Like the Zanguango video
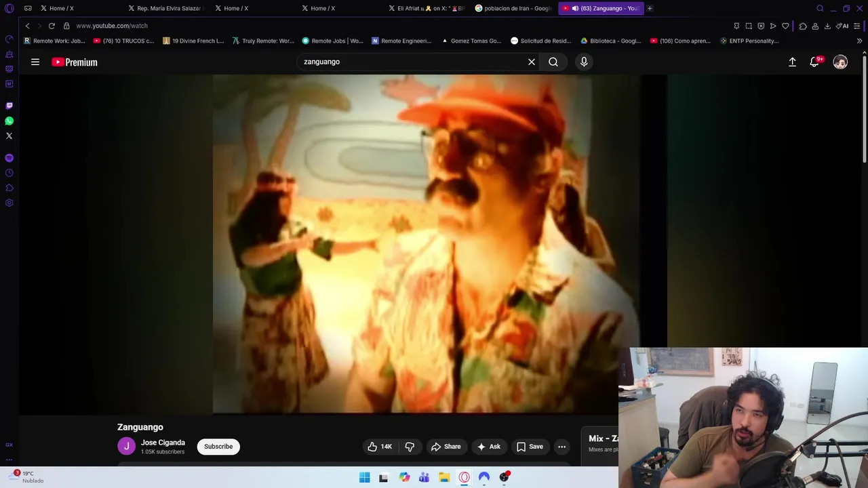The height and width of the screenshot is (488, 868). (x=380, y=447)
